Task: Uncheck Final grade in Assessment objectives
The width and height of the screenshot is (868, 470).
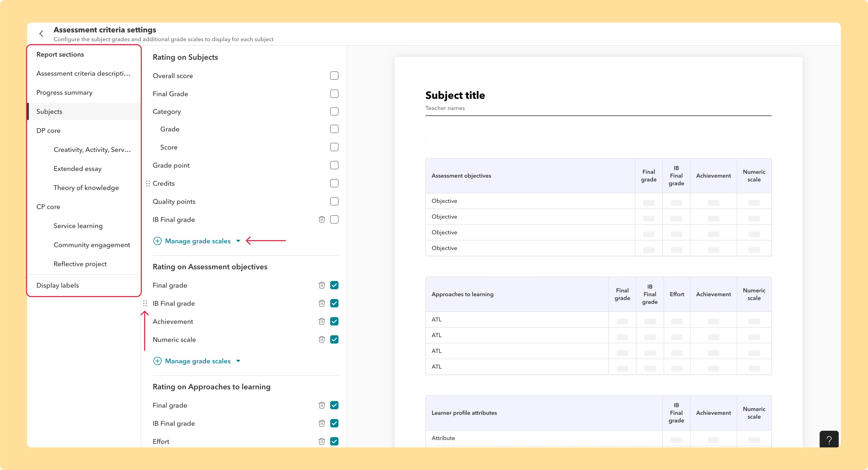Action: pyautogui.click(x=334, y=285)
